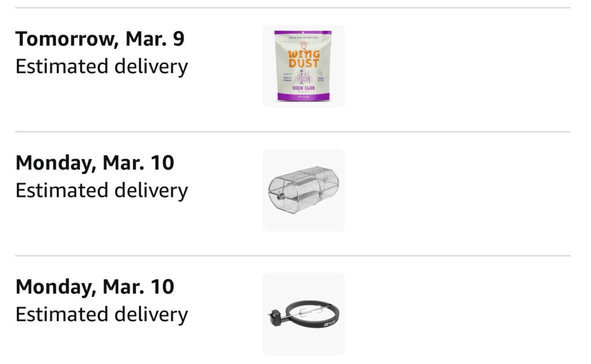Image resolution: width=591 pixels, height=364 pixels.
Task: Click the "Tomorrow, Mar. 9" delivery heading
Action: pyautogui.click(x=100, y=39)
